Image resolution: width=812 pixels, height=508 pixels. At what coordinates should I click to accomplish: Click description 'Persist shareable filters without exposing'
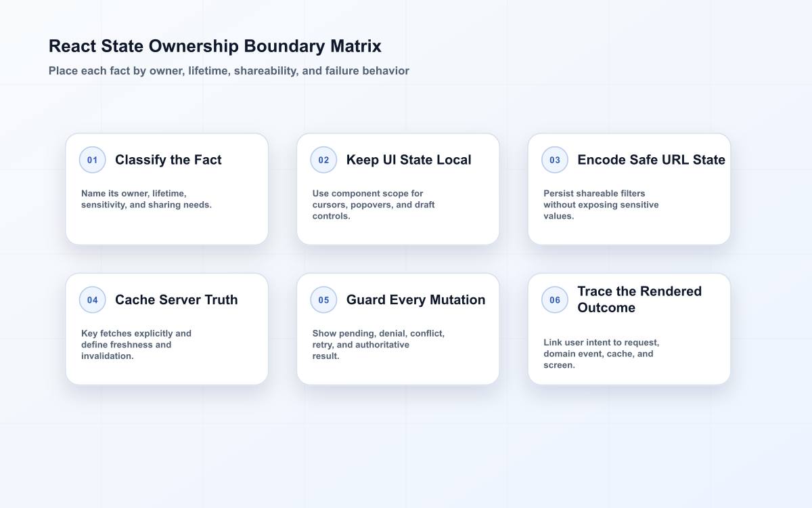point(601,205)
